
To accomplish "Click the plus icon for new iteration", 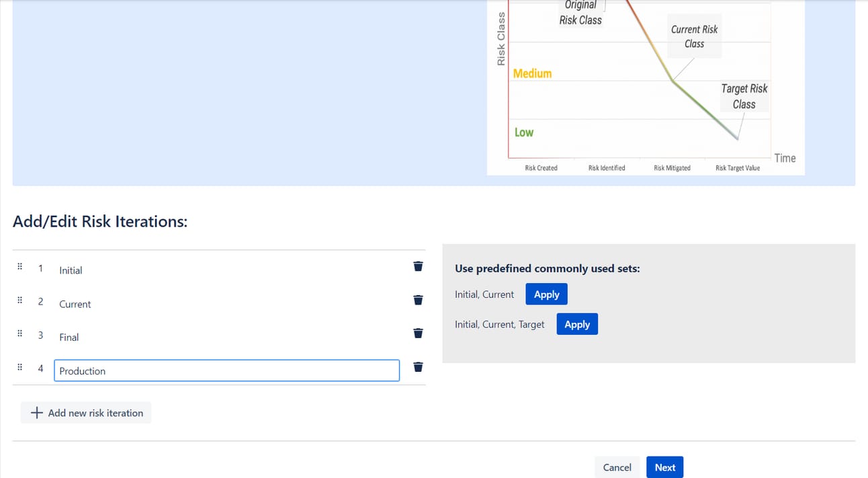I will click(37, 413).
